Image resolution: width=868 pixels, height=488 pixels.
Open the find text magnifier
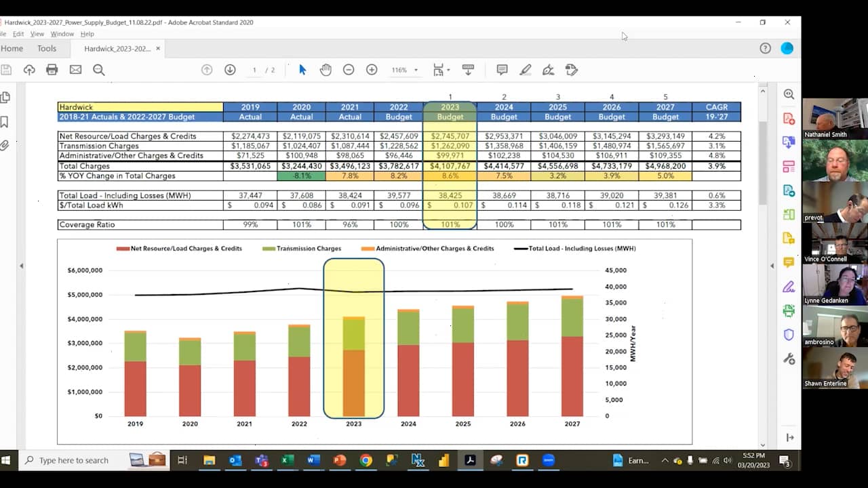coord(98,70)
